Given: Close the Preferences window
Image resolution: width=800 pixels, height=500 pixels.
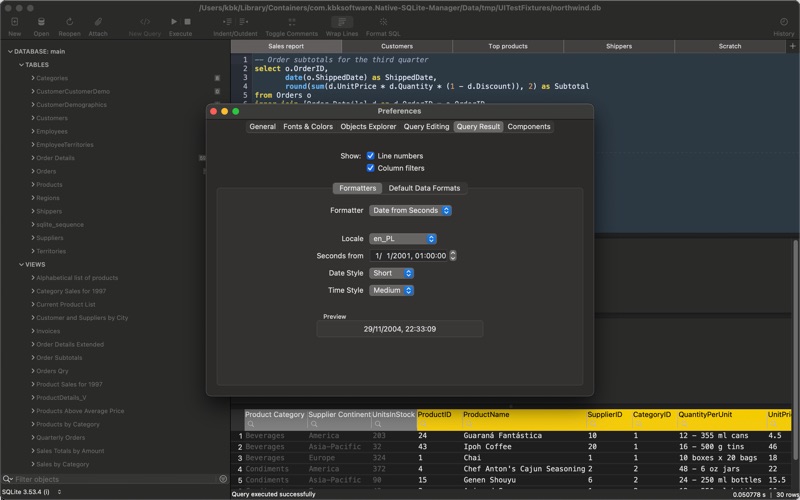Looking at the screenshot, I should point(214,111).
